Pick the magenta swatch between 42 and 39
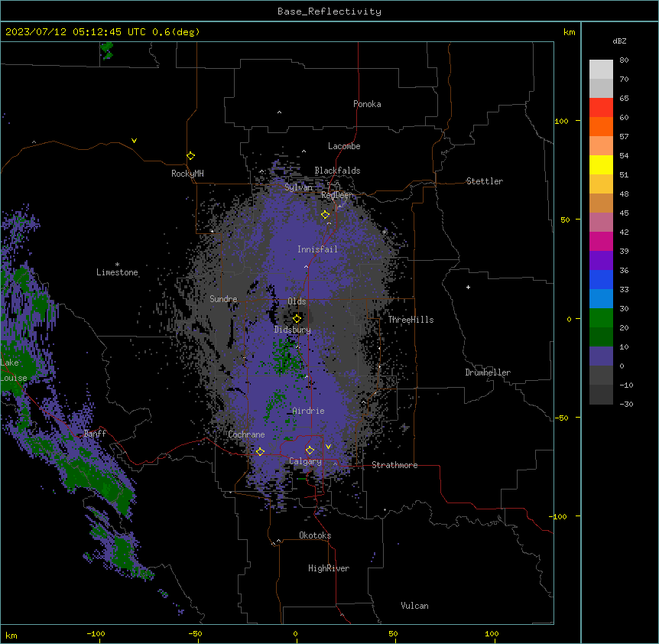This screenshot has width=659, height=644. coord(601,241)
